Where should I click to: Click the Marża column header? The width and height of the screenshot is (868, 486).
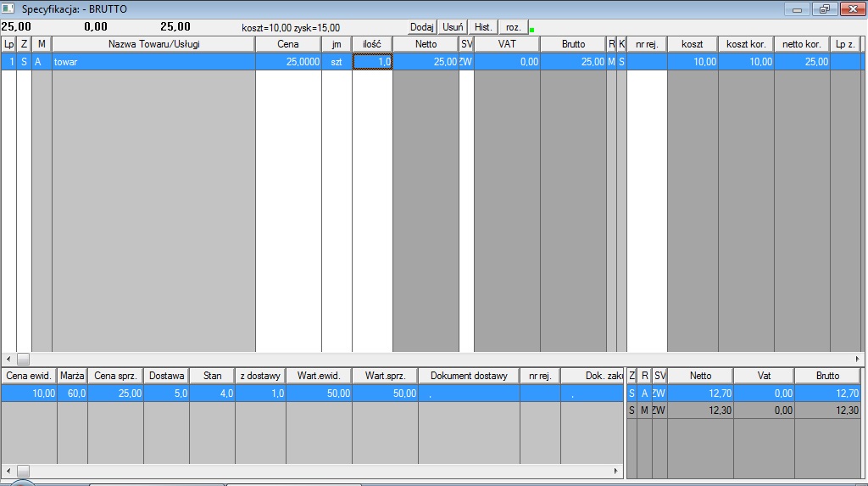tap(72, 376)
